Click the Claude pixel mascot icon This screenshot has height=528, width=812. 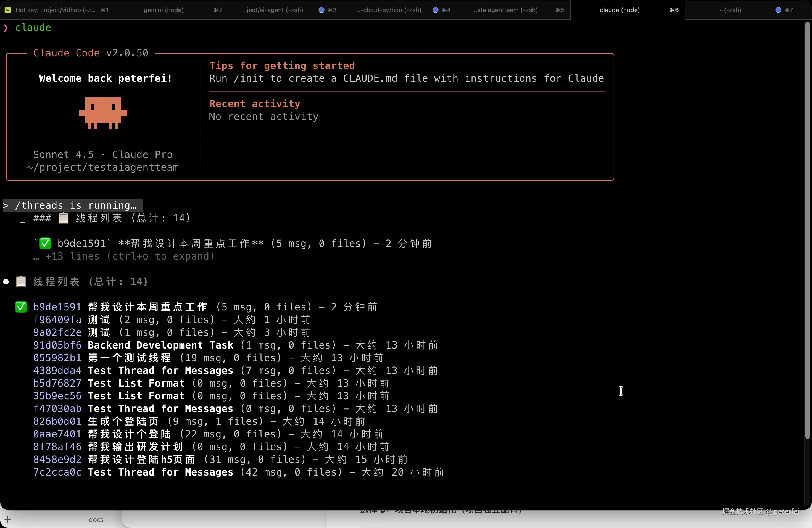[x=103, y=113]
